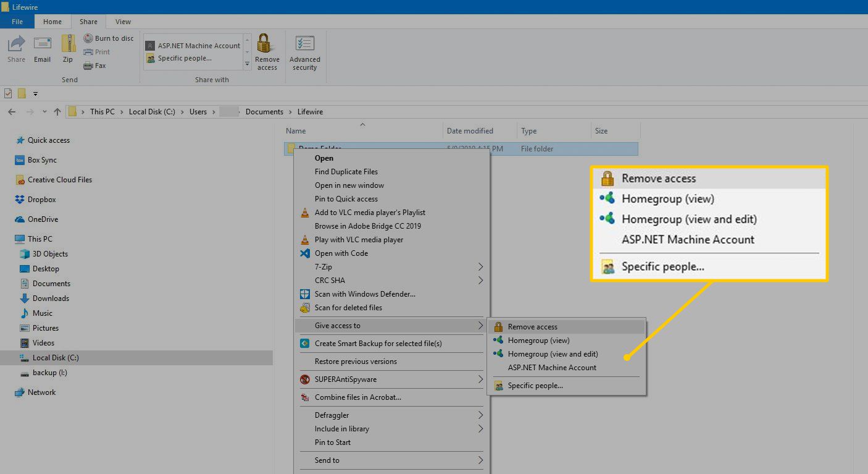Viewport: 868px width, 474px height.
Task: Go up one folder level with Up arrow
Action: (x=57, y=112)
